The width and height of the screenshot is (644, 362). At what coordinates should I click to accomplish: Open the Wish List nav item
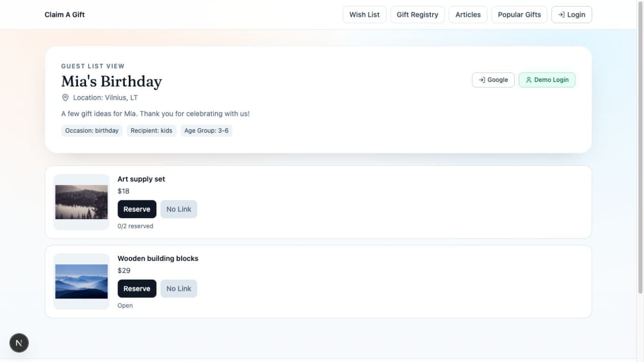click(x=365, y=15)
